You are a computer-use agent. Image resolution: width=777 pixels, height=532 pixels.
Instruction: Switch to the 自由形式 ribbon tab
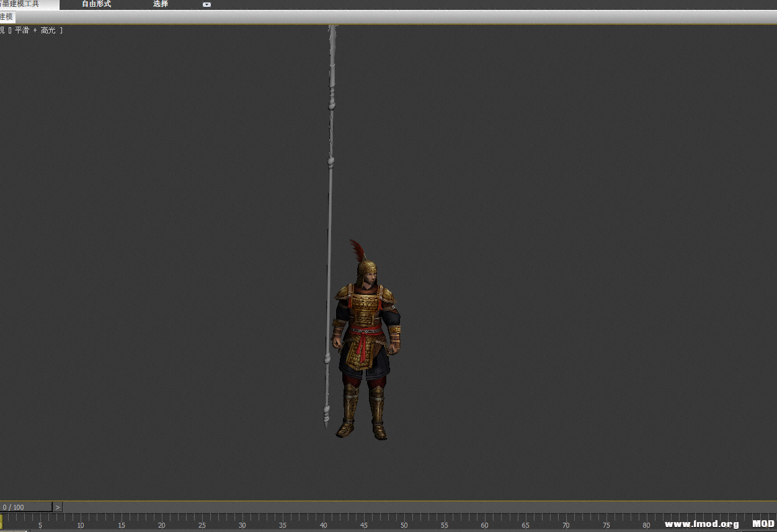pyautogui.click(x=96, y=4)
